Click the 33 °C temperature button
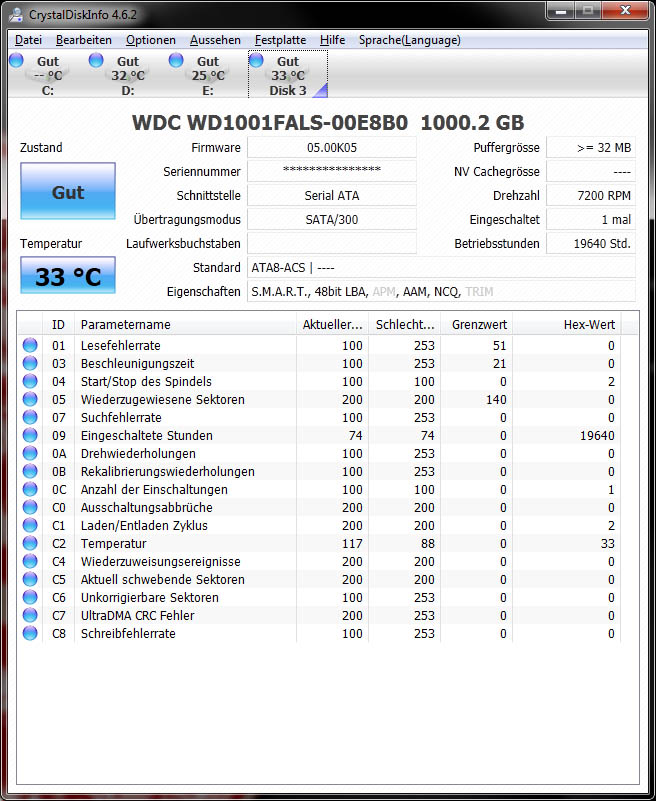This screenshot has height=801, width=656. point(68,275)
